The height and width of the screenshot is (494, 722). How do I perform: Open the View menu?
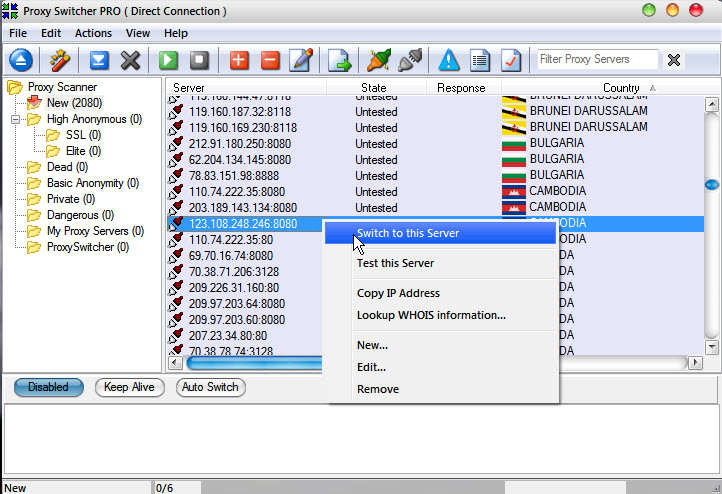pyautogui.click(x=138, y=33)
